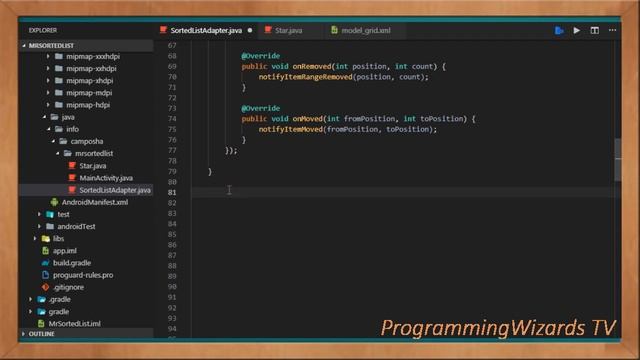
Task: Click the mipmap-xxxhdpi folder icon
Action: point(59,56)
